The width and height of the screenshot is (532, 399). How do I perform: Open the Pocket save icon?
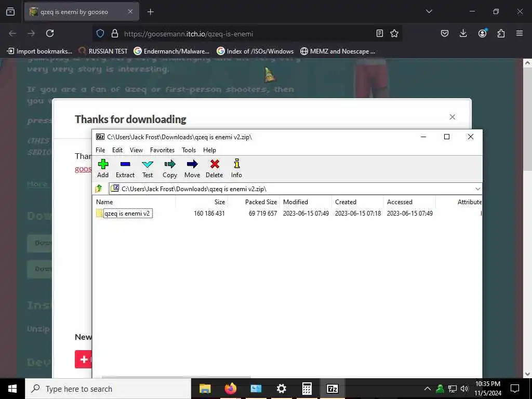point(445,33)
